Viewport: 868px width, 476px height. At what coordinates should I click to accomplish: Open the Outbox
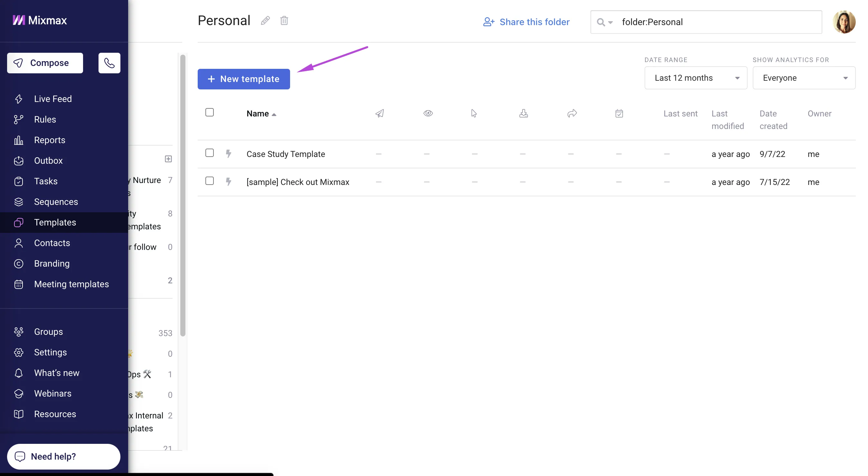(x=48, y=160)
